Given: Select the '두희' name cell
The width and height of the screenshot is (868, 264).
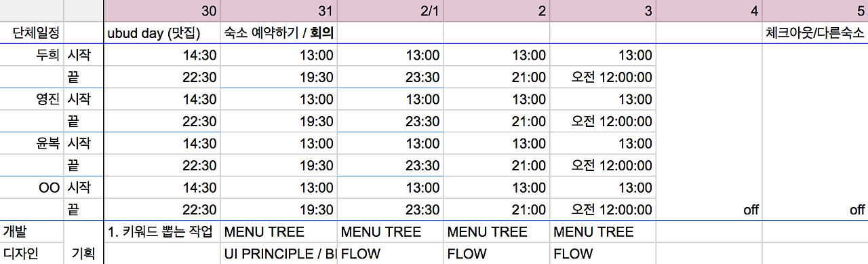Looking at the screenshot, I should (32, 56).
